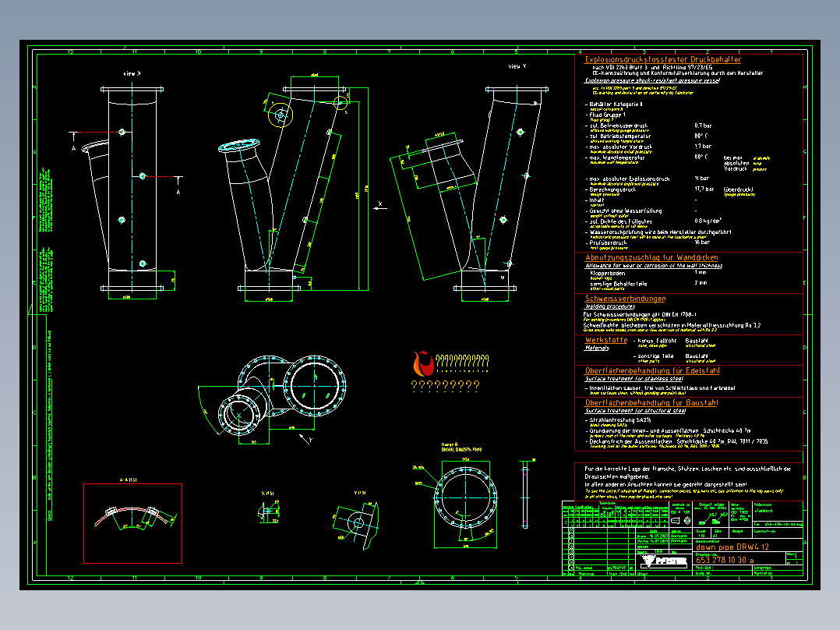Click the X arrow view direction marker
The image size is (840, 630).
pyautogui.click(x=379, y=206)
